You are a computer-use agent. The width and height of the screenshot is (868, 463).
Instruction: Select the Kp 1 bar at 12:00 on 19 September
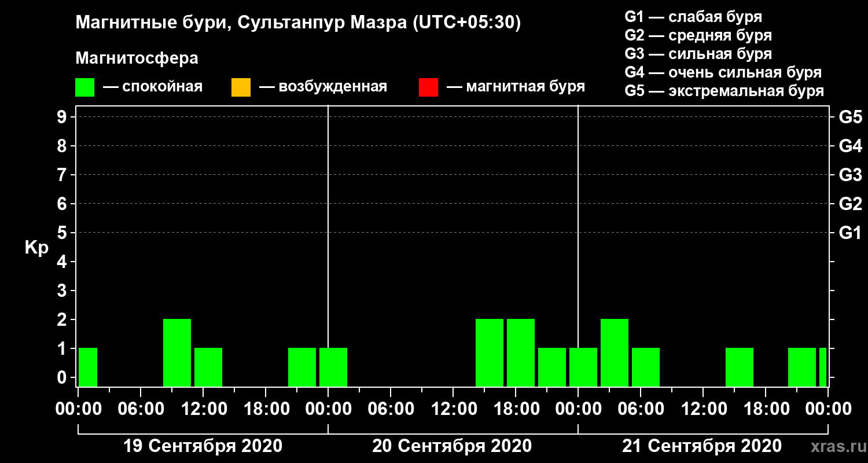208,367
